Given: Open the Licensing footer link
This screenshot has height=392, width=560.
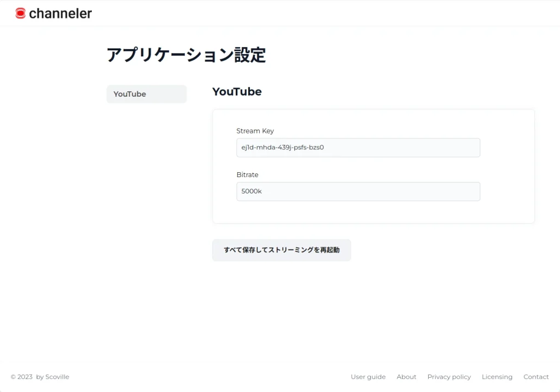Looking at the screenshot, I should [x=497, y=377].
